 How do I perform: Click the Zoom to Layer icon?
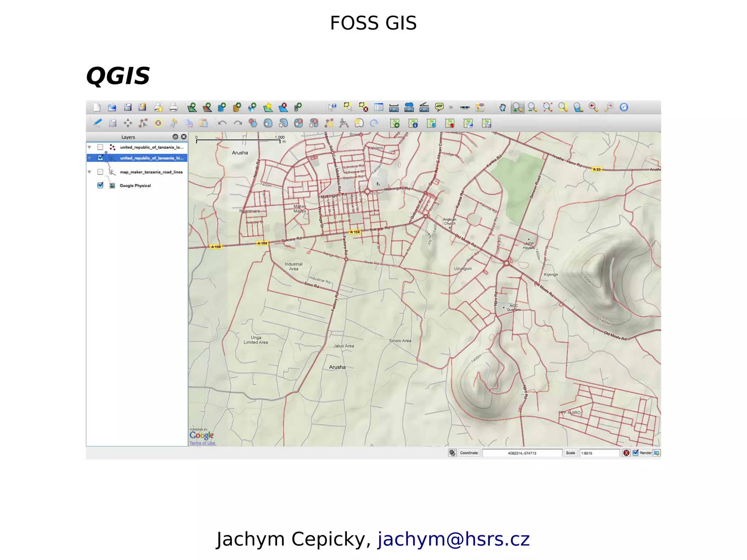pos(578,108)
